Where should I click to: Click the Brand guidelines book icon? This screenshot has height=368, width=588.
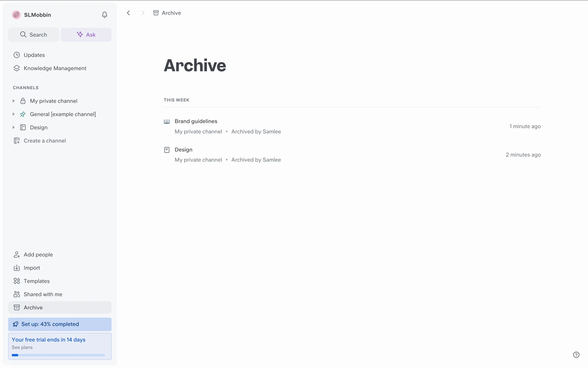[x=167, y=121]
